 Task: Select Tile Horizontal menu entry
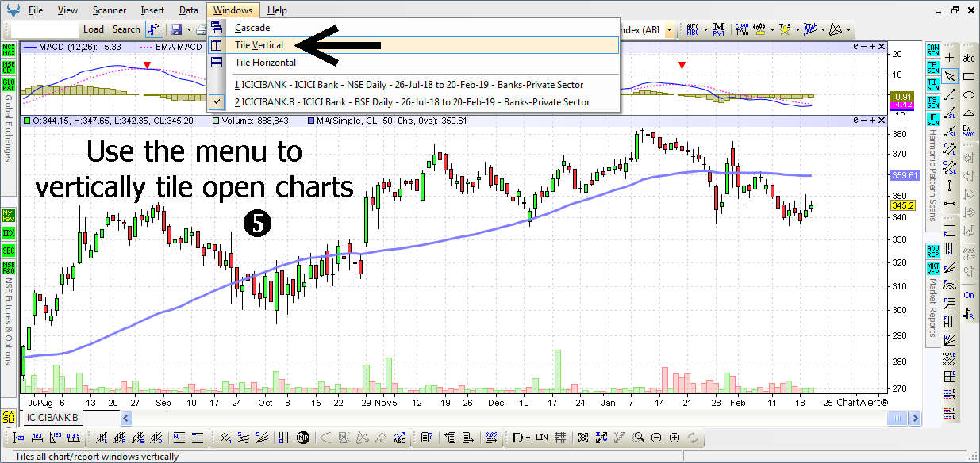point(413,63)
